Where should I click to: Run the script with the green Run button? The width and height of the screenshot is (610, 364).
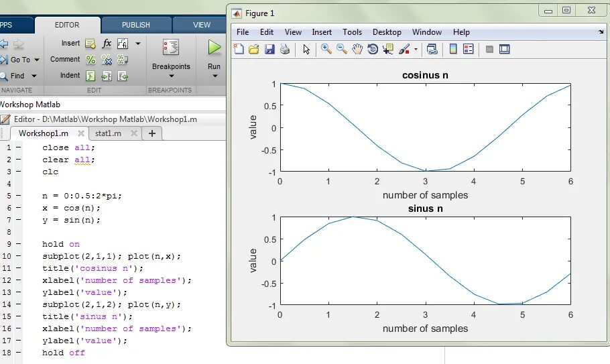click(x=214, y=48)
